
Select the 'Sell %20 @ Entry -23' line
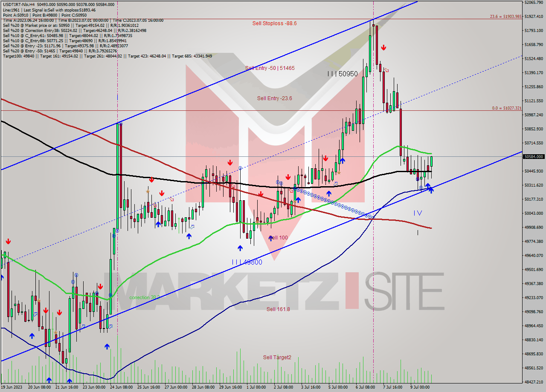pyautogui.click(x=65, y=46)
